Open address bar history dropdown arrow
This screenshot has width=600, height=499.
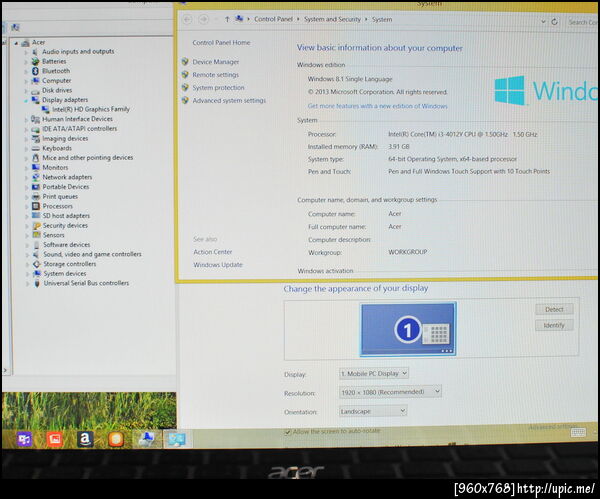[543, 22]
